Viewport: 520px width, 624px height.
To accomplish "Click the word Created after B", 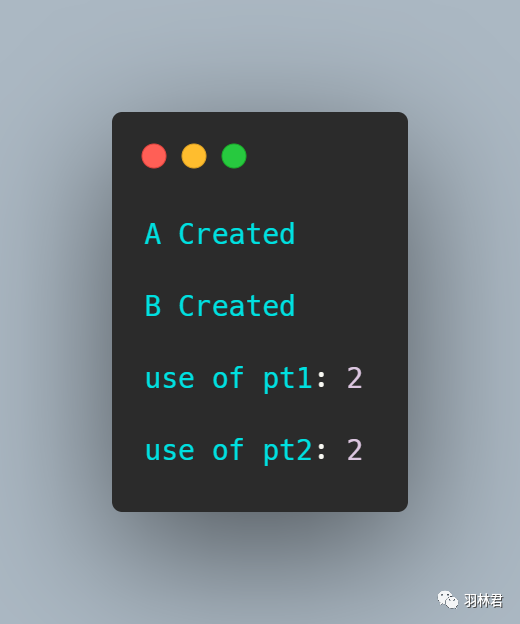I will click(237, 306).
